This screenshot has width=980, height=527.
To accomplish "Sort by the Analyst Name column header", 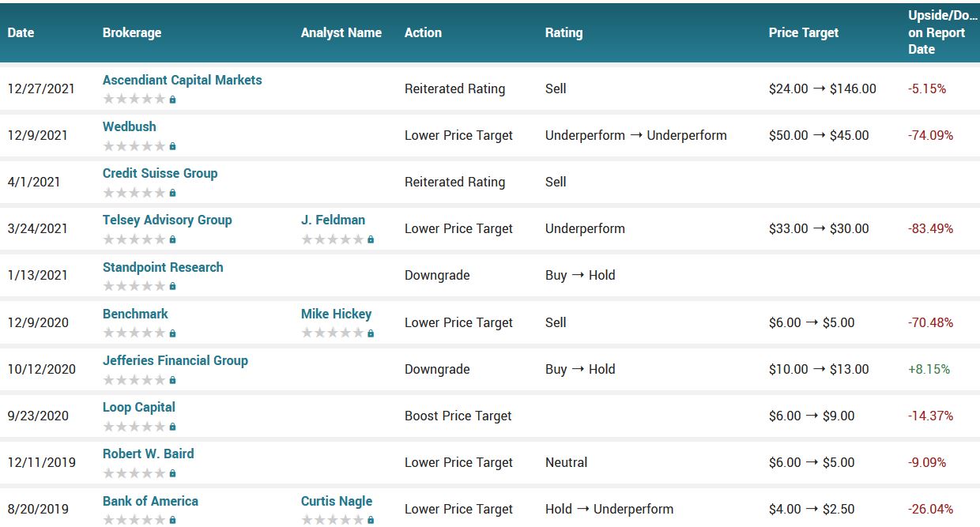I will (x=341, y=33).
